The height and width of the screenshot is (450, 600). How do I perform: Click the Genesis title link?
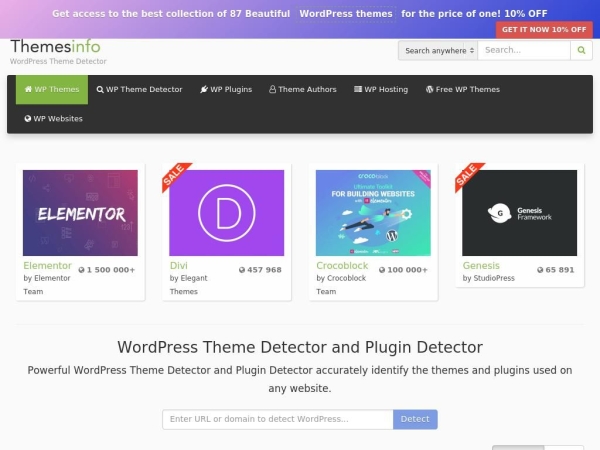pyautogui.click(x=481, y=266)
